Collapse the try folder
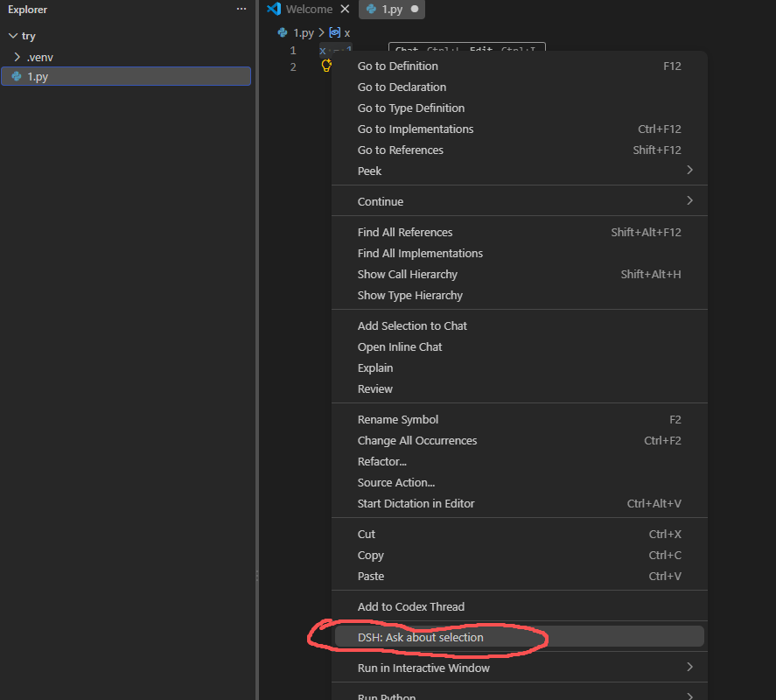 pos(13,36)
